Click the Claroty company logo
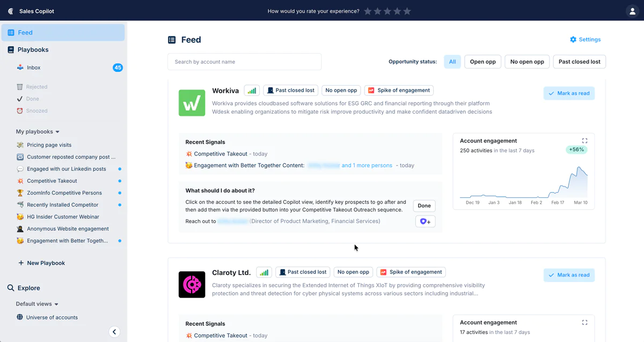Screen dimensions: 644x342 click(192, 285)
